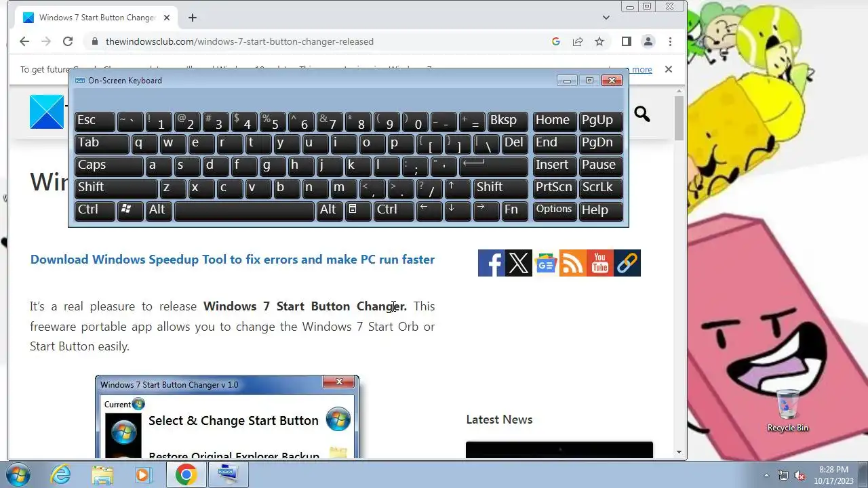868x488 pixels.
Task: Click the down arrow key on keyboard
Action: pyautogui.click(x=457, y=211)
